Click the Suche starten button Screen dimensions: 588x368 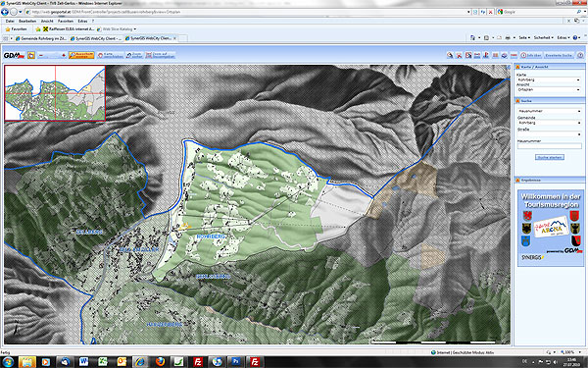550,157
